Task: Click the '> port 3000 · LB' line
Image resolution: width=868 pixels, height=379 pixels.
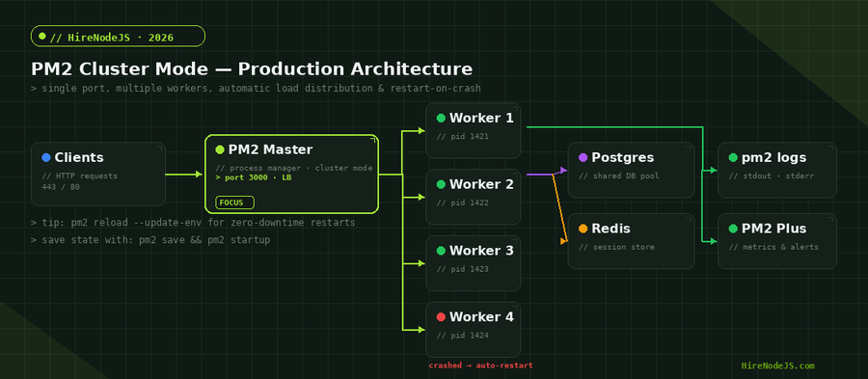Action: point(254,177)
